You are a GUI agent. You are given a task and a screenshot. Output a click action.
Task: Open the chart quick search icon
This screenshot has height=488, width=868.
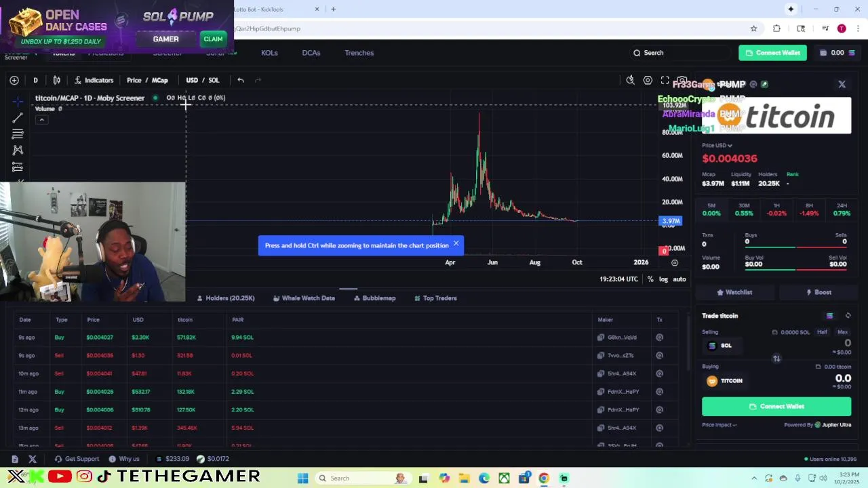[x=630, y=80]
